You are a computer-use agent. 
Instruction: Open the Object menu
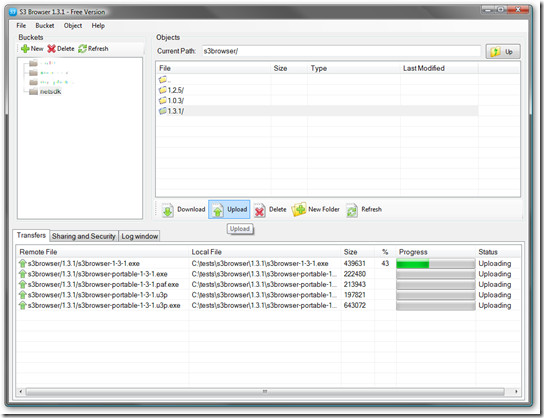click(73, 26)
